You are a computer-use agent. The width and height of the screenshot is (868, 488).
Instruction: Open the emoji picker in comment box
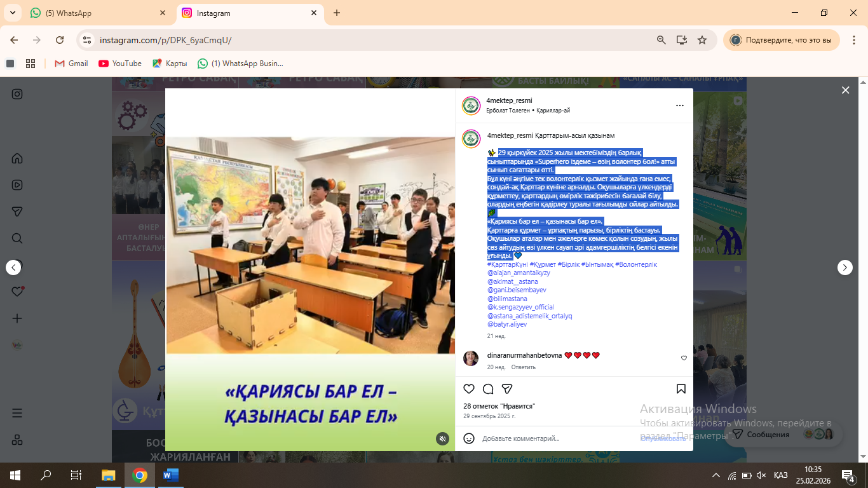[x=469, y=438]
